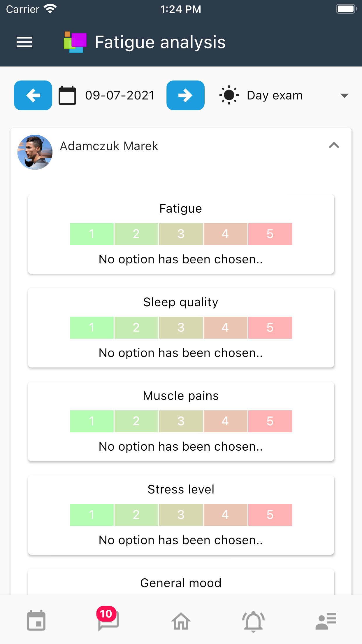Open the hamburger navigation menu
Viewport: 362px width, 644px height.
coord(24,42)
